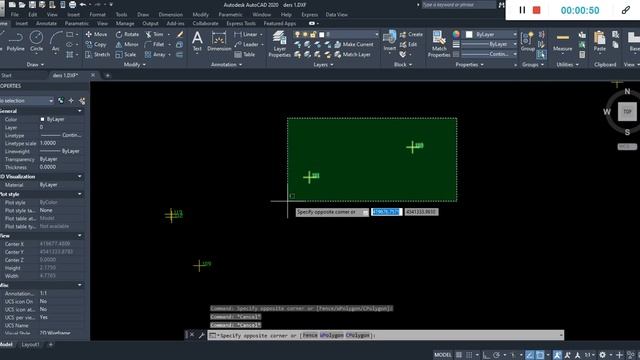Click the object color wheel icon
640x360 pixels.
[456, 34]
